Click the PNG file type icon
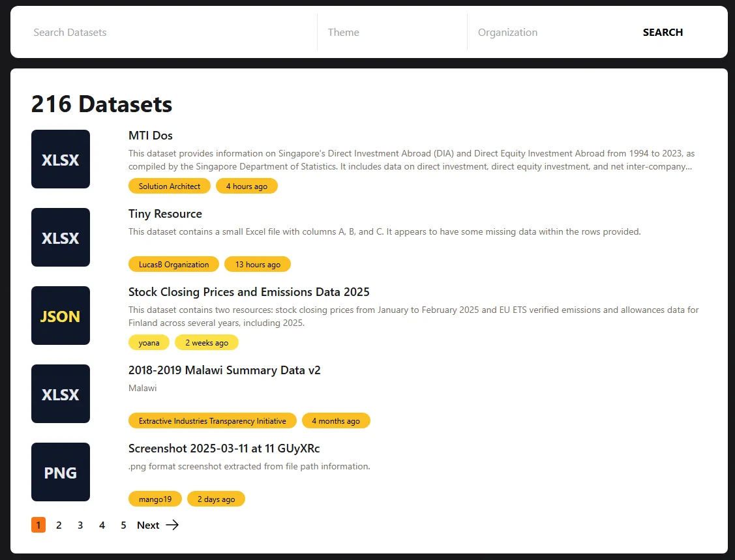This screenshot has height=560, width=735. pyautogui.click(x=61, y=472)
